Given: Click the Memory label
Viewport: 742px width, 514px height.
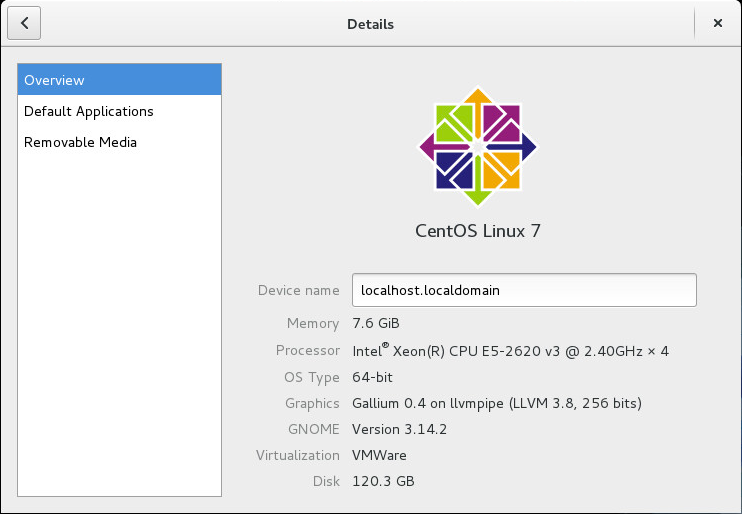Looking at the screenshot, I should (313, 323).
